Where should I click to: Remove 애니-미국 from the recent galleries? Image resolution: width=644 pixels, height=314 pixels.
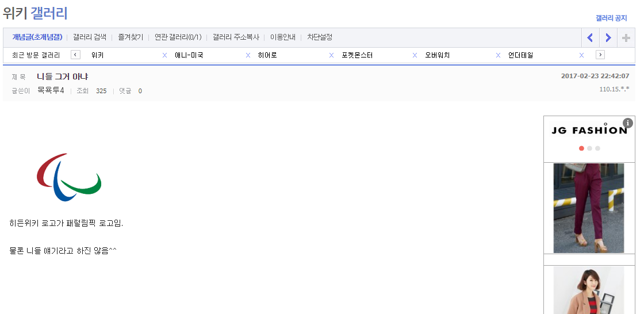click(x=248, y=55)
